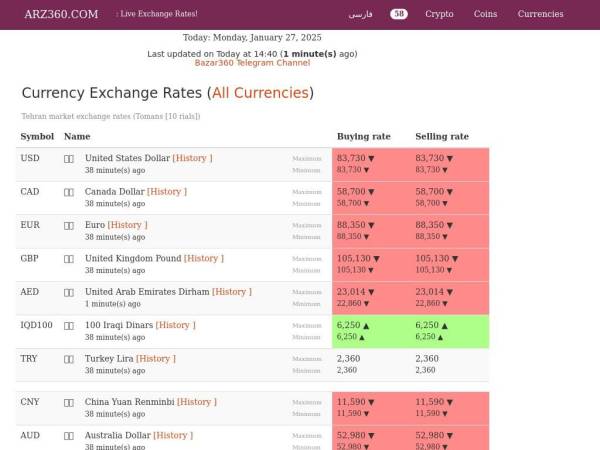Click the China Yuan flag icon

click(x=69, y=402)
